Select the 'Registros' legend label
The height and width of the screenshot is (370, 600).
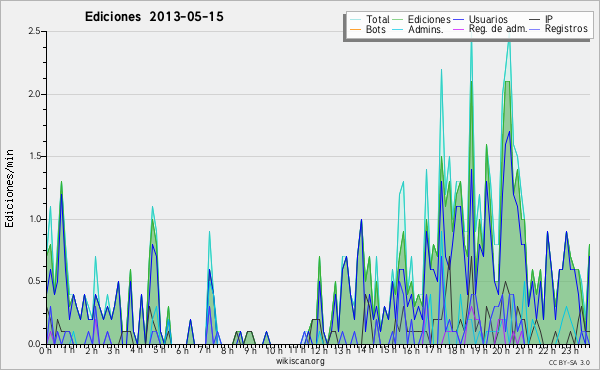(566, 29)
